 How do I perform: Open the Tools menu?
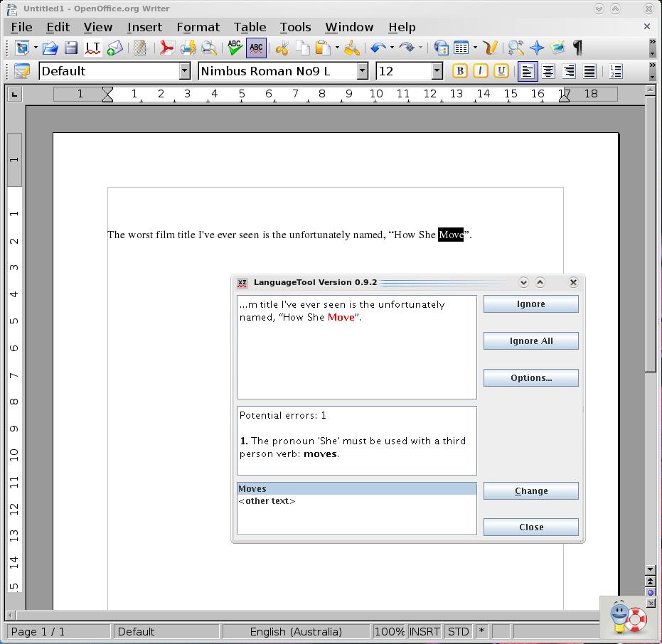(x=295, y=27)
